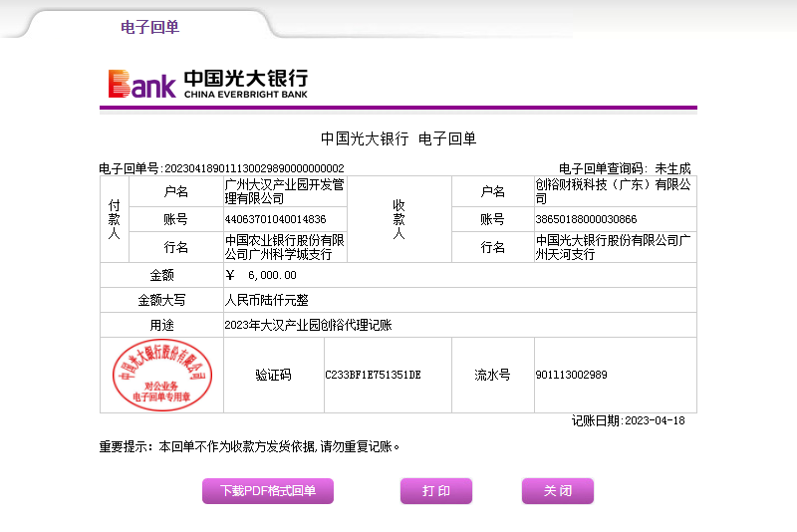This screenshot has width=797, height=532.
Task: Click the 重要提示 notice line
Action: pos(249,446)
